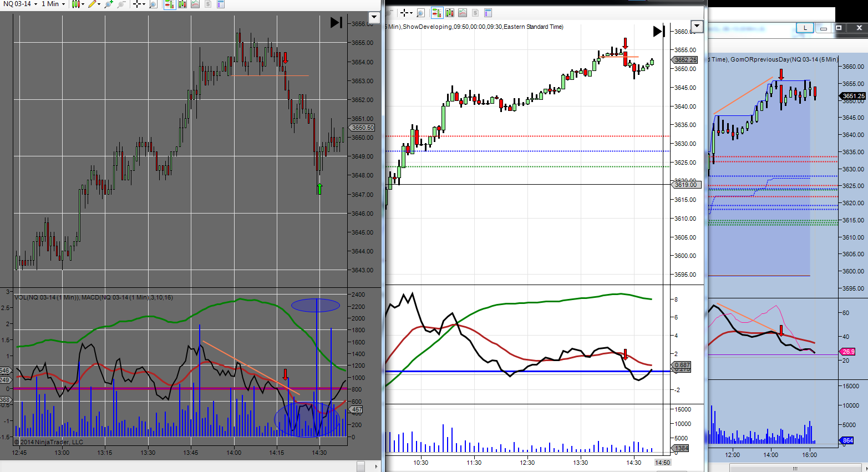
Task: Open Indicators from the 1 Min chart toolbar
Action: [195, 4]
